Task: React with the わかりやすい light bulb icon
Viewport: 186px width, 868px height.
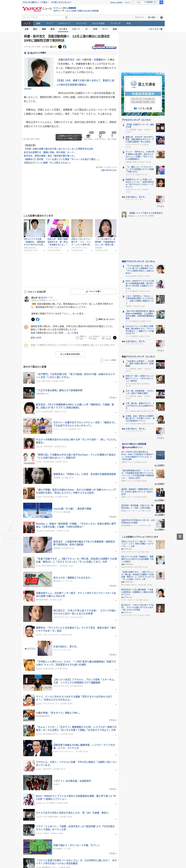Action: 100,136
